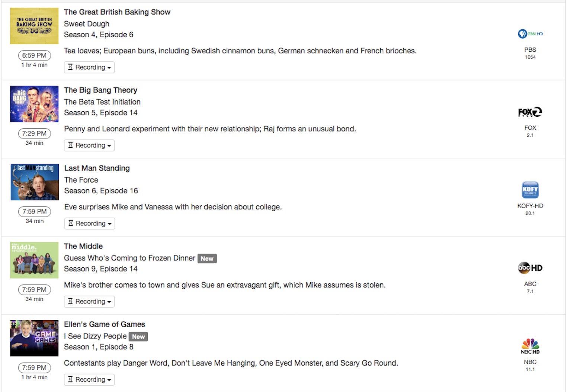Select the Last Man Standing poster image
The height and width of the screenshot is (392, 567).
(35, 182)
